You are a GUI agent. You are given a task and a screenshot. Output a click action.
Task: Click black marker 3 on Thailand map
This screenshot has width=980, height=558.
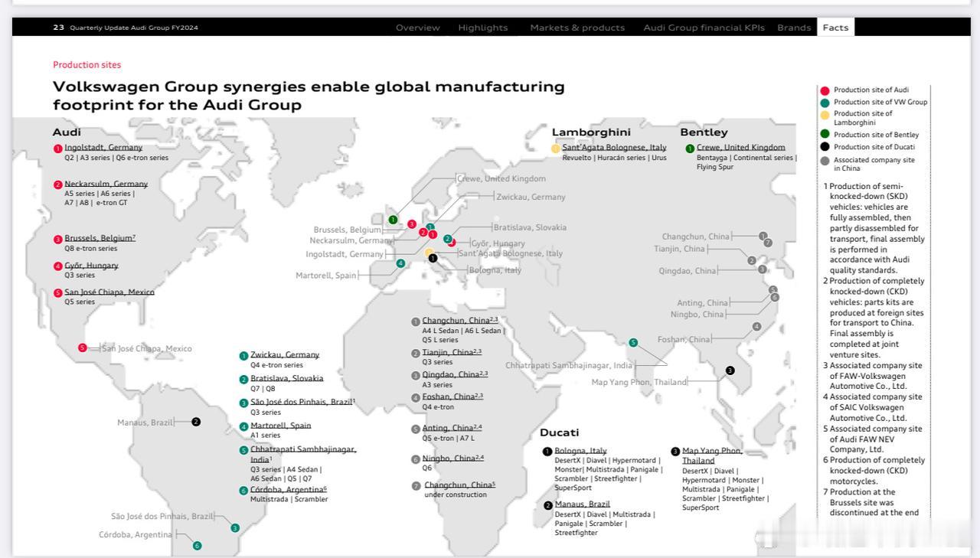730,370
